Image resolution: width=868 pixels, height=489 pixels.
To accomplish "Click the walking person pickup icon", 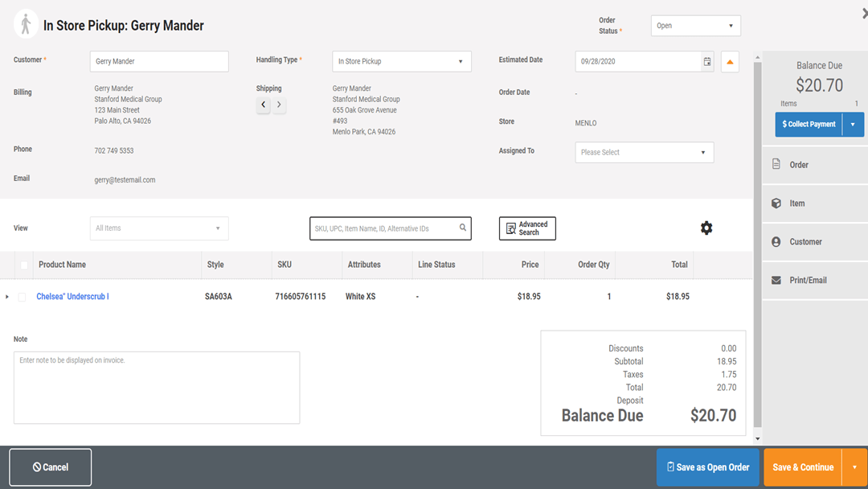I will pos(26,25).
